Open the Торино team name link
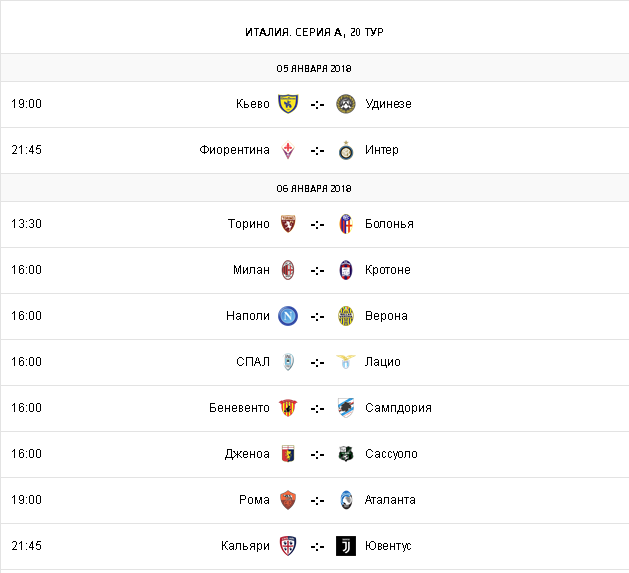 [249, 224]
